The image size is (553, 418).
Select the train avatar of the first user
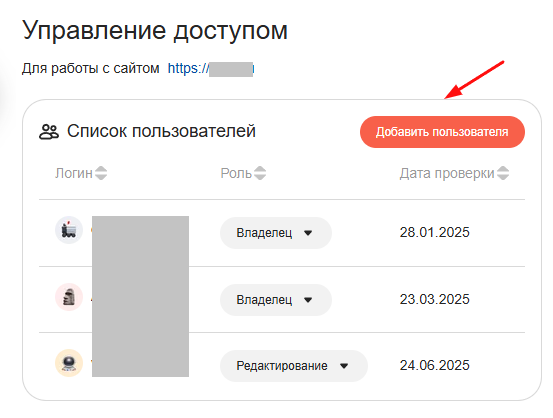69,230
